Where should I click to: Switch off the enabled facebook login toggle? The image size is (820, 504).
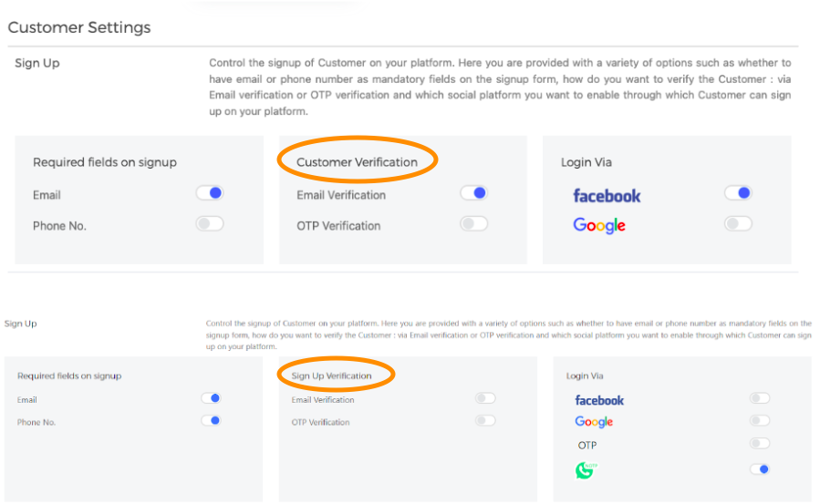pyautogui.click(x=737, y=193)
